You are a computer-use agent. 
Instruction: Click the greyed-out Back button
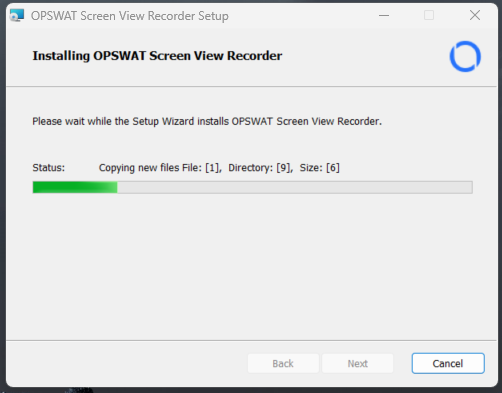283,363
